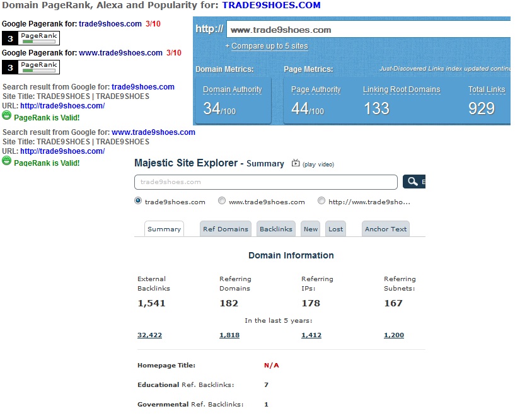Viewport: 532px width, 416px height.
Task: Select the trade9shoes.com radio button
Action: tap(138, 200)
